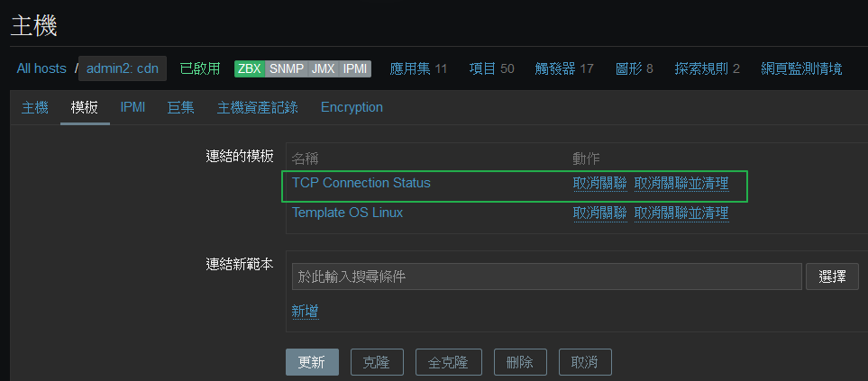Focus the template search input field

pos(547,277)
